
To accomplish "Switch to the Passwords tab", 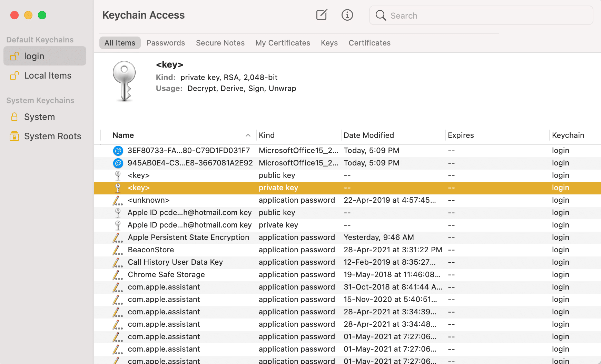I will coord(166,43).
